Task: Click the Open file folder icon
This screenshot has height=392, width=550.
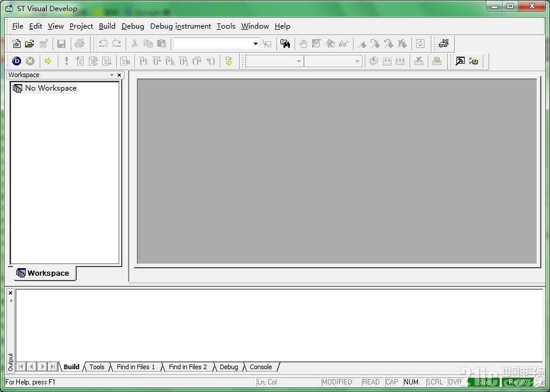Action: coord(30,43)
